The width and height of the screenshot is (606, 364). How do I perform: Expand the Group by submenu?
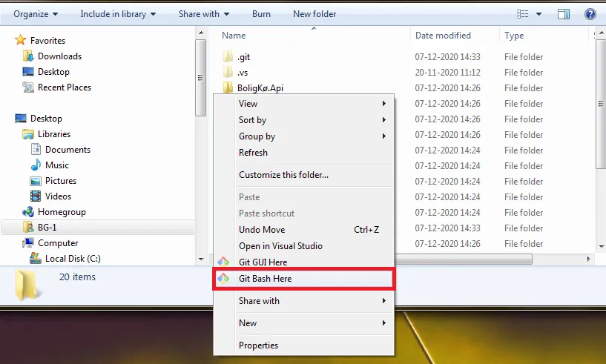[x=303, y=136]
